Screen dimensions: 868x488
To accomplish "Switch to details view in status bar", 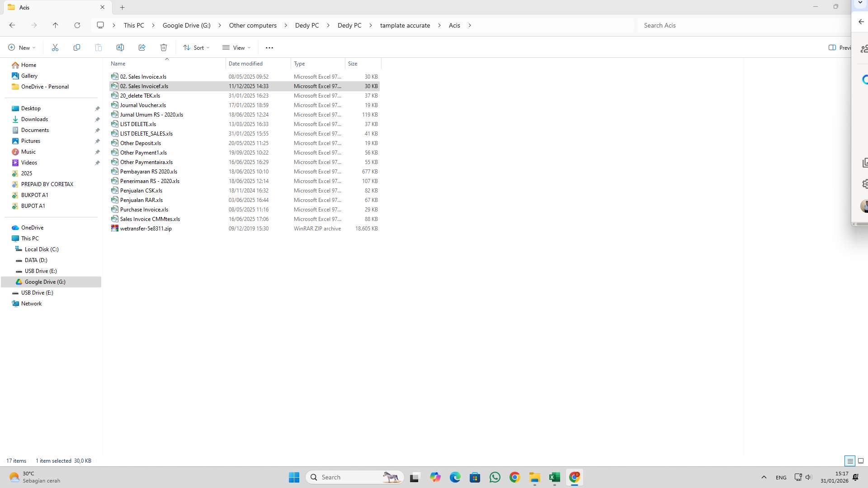I will point(850,461).
